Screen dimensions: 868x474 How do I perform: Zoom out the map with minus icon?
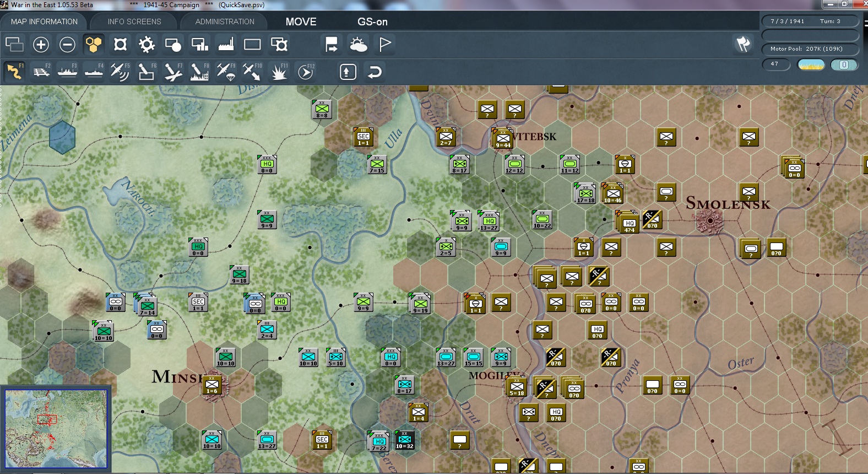67,44
